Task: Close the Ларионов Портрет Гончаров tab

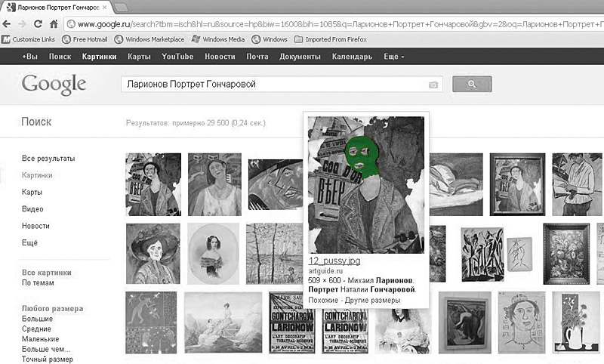Action: [x=104, y=8]
